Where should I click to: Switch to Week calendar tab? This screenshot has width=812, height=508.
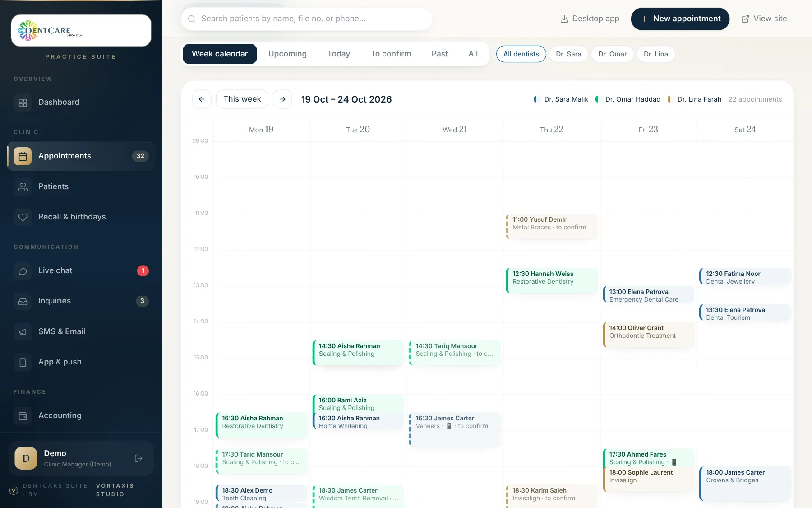point(220,54)
